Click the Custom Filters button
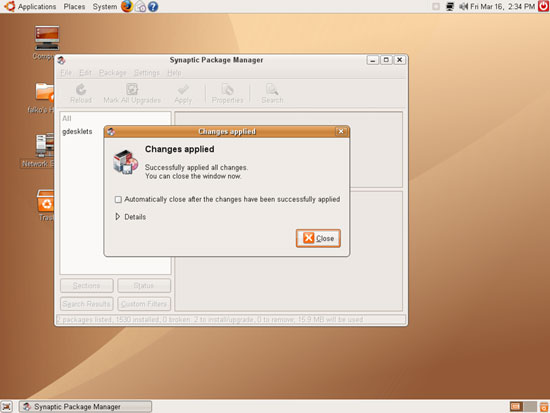The height and width of the screenshot is (413, 550). point(144,304)
